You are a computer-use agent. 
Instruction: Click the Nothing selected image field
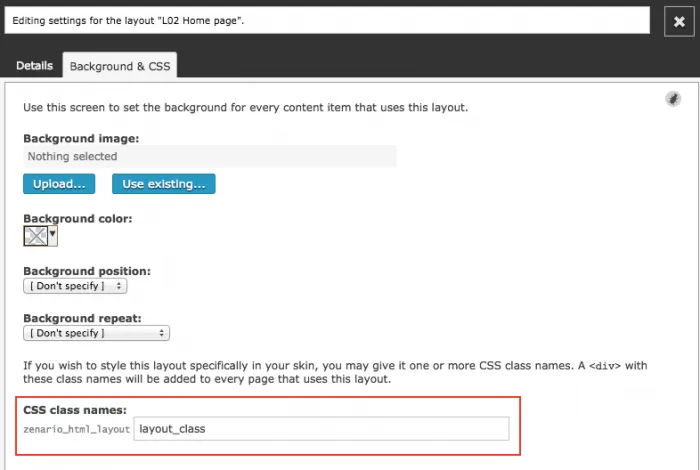[210, 156]
